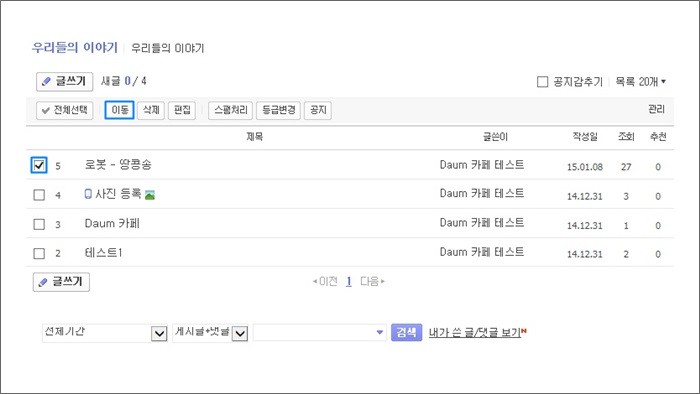
Task: Click the 새글 0/4 counter text
Action: pyautogui.click(x=124, y=81)
